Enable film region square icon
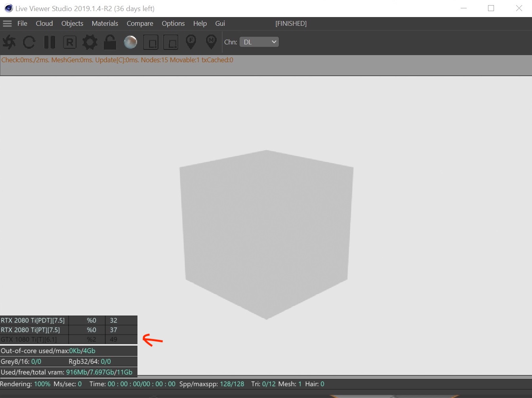 171,42
